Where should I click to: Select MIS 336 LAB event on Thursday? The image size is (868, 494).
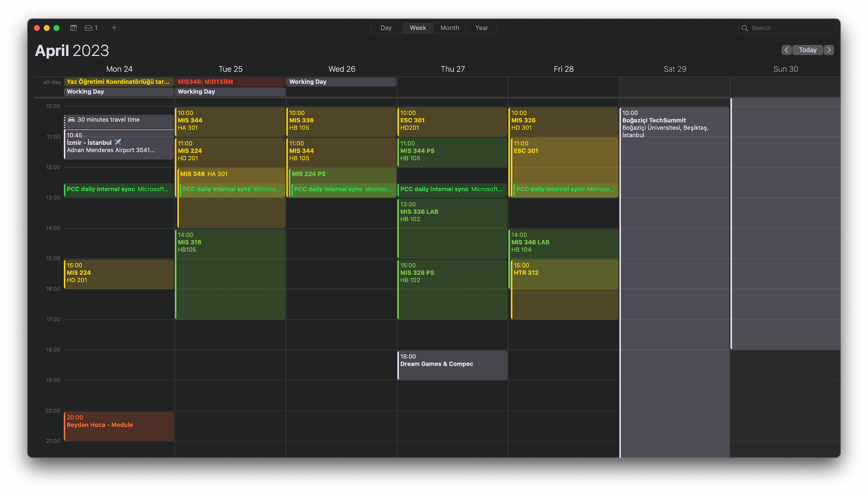453,228
